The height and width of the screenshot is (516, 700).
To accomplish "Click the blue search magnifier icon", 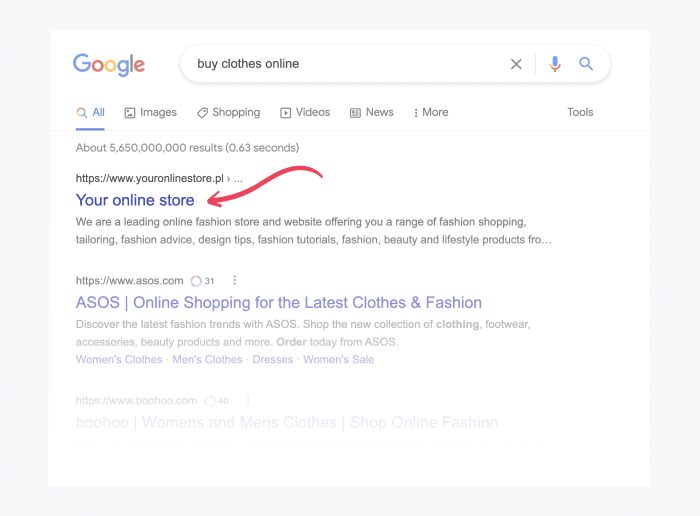I will click(586, 64).
